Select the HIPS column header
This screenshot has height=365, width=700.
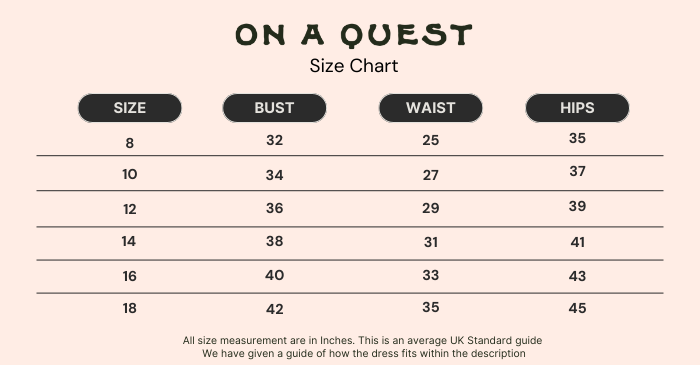(577, 108)
